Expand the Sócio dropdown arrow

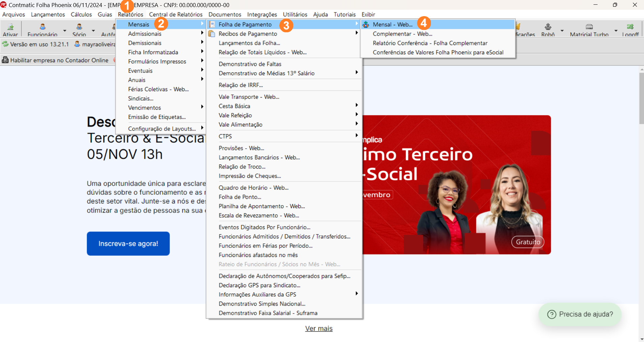coord(93,31)
